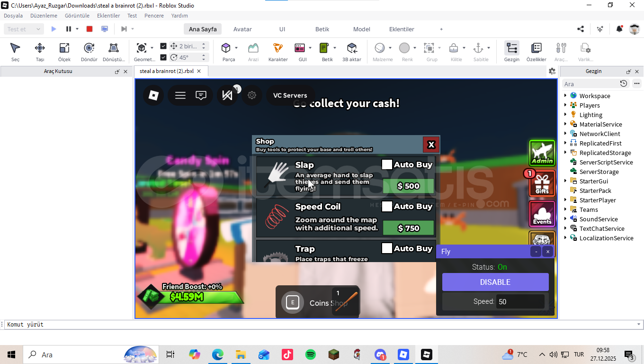Open the Dosyala menu
The height and width of the screenshot is (364, 644).
click(x=13, y=16)
